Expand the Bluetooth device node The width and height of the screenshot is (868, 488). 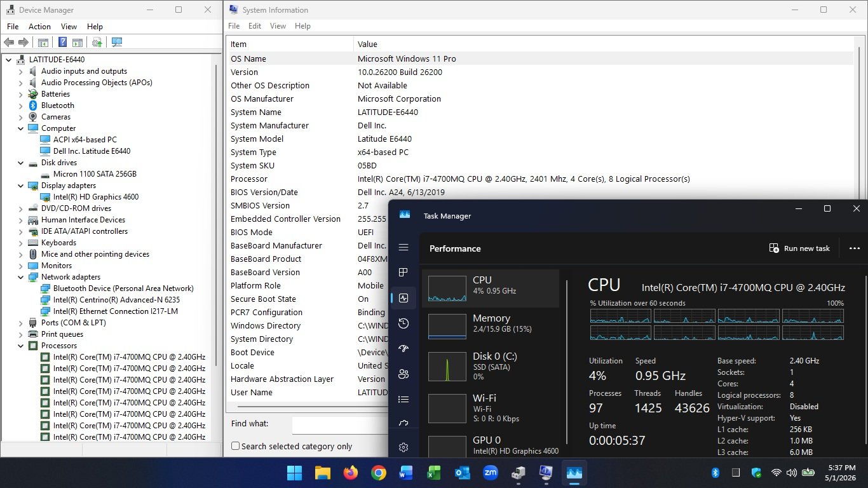(x=21, y=105)
